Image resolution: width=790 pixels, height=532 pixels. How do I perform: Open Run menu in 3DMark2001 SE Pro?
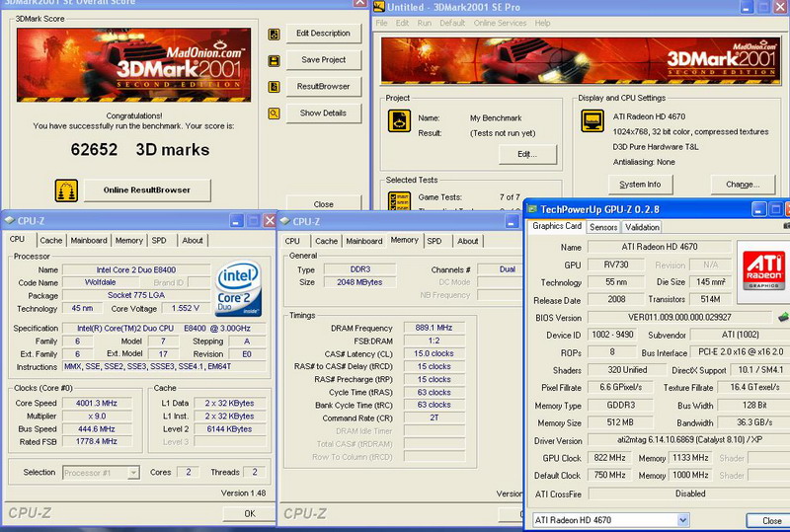click(x=425, y=23)
